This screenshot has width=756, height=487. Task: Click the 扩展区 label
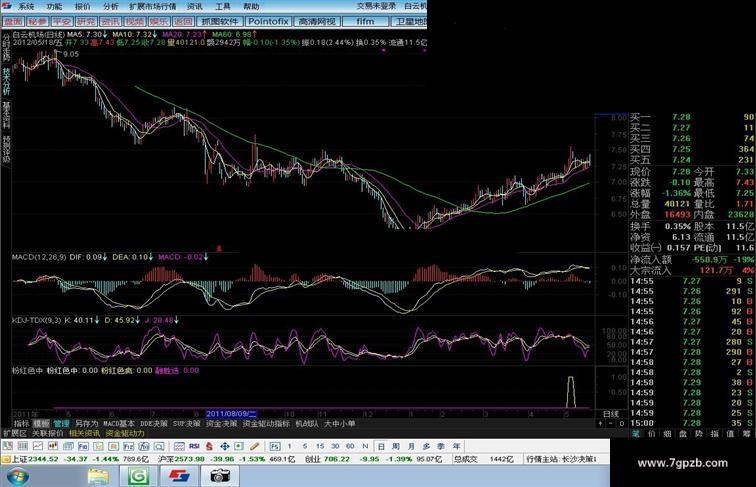click(14, 433)
